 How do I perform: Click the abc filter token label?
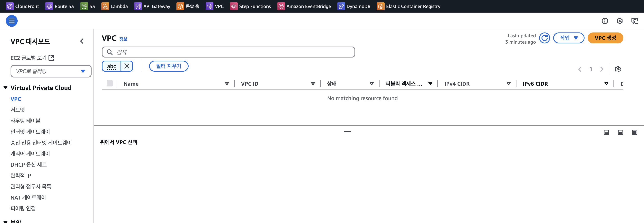coord(112,66)
